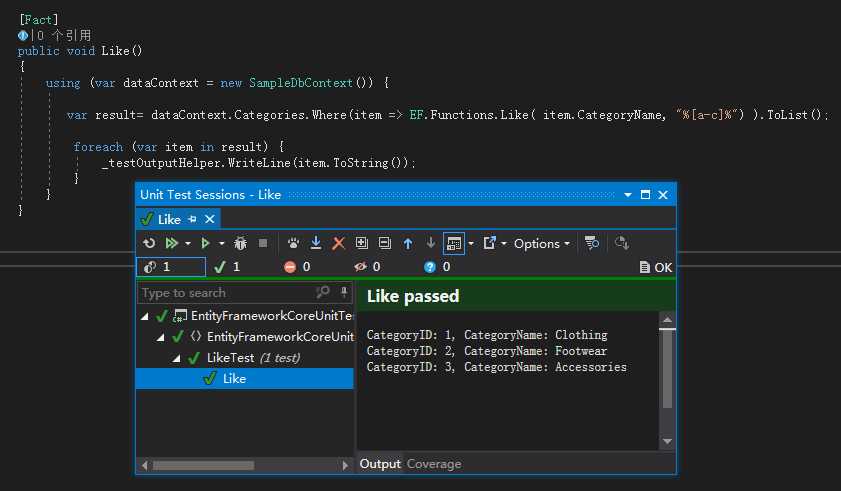Screen dimensions: 841x491
Task: Filter by unknown status tests count
Action: 437,267
